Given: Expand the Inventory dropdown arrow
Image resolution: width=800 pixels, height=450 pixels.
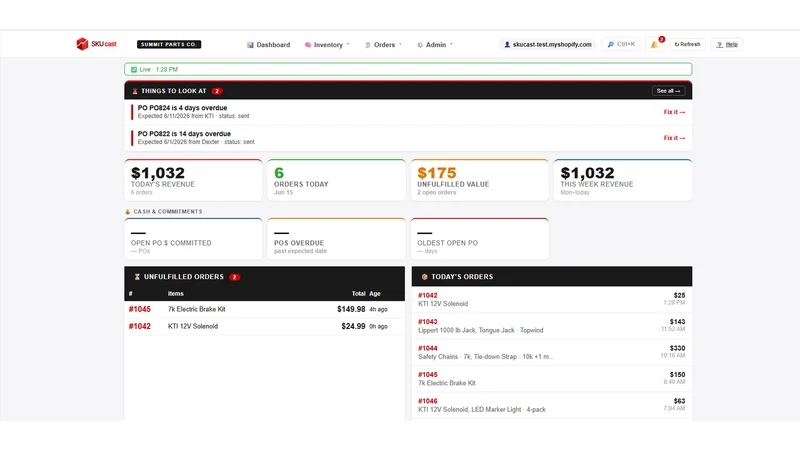Looking at the screenshot, I should coord(348,44).
